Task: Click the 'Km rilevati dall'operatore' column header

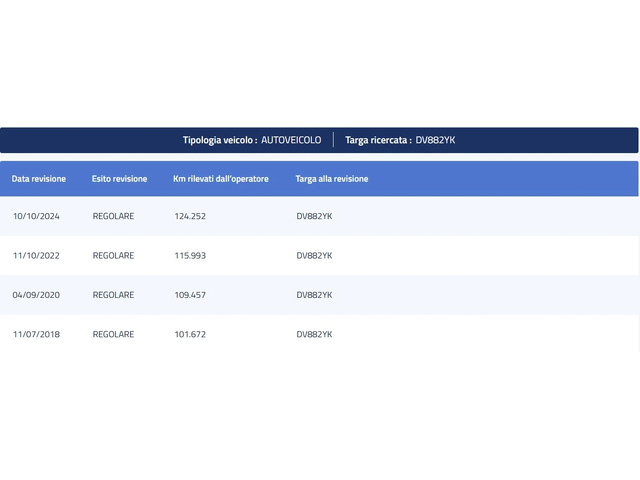Action: pyautogui.click(x=220, y=179)
